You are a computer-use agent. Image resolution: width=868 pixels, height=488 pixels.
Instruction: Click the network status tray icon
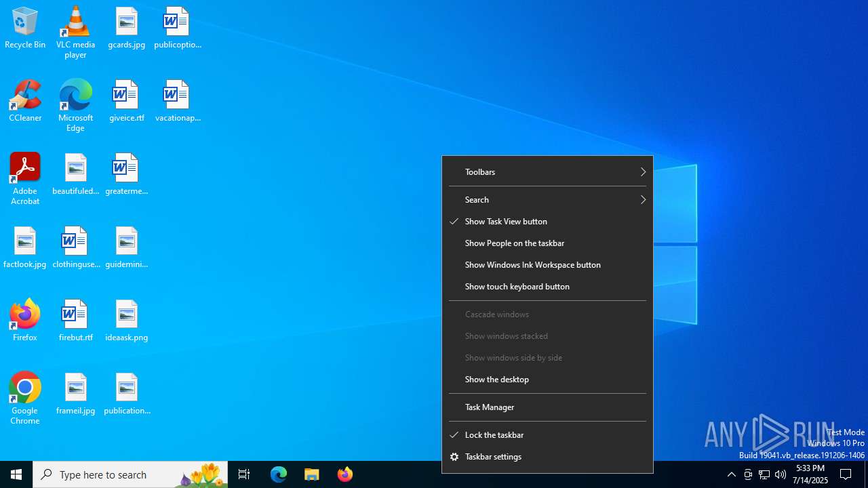coord(764,474)
